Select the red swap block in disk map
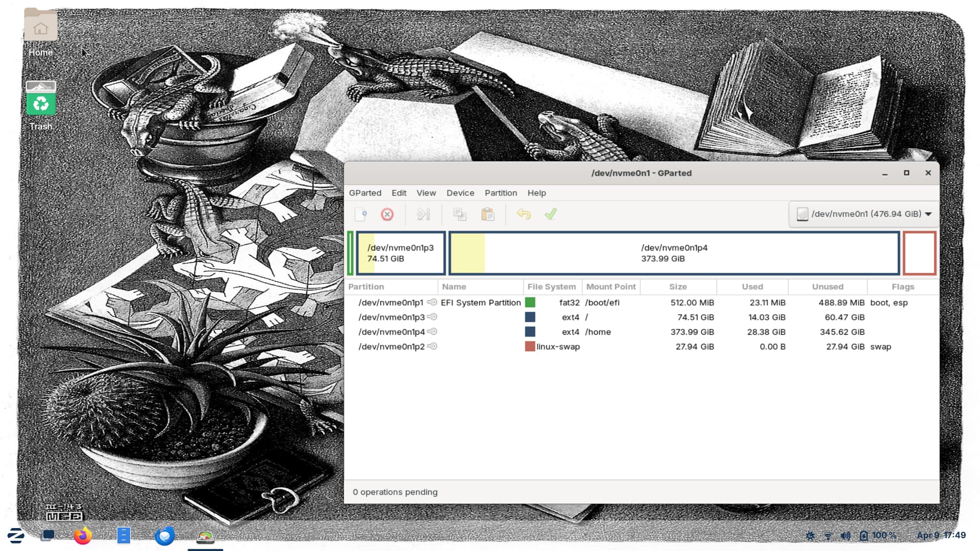The height and width of the screenshot is (551, 980). point(919,253)
